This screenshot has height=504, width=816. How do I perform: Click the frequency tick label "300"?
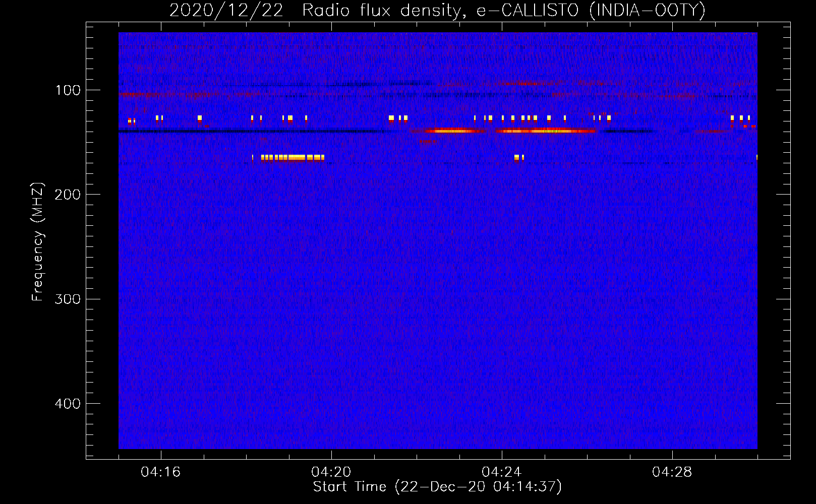68,299
